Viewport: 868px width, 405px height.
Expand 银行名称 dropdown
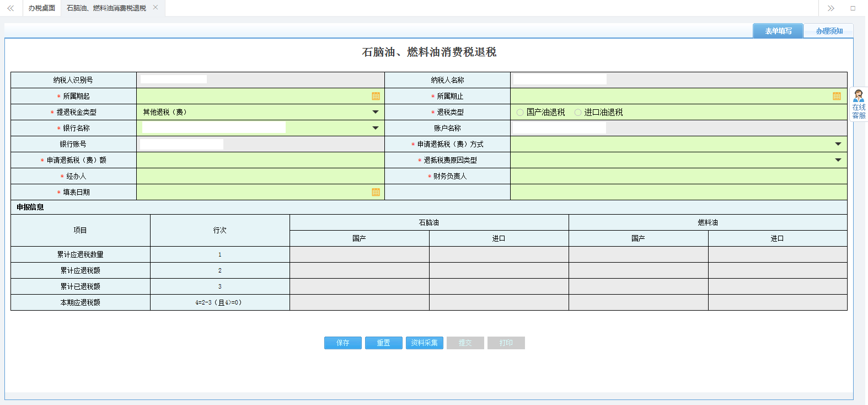pos(376,128)
